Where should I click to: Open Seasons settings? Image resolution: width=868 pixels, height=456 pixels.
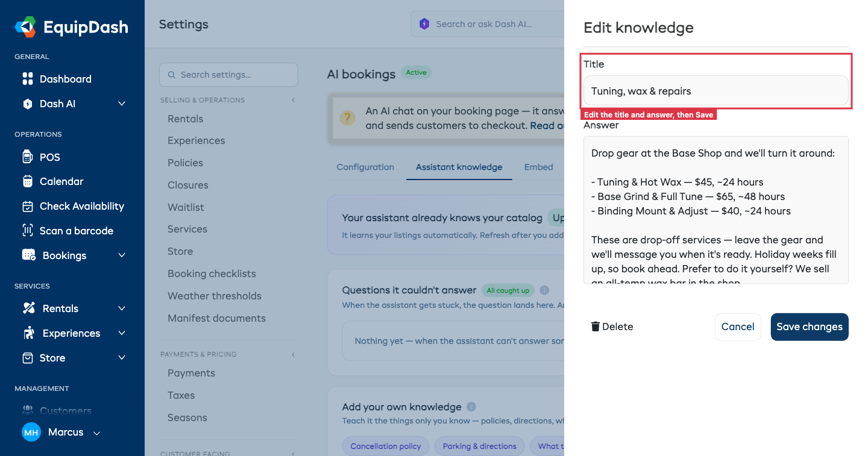tap(187, 417)
